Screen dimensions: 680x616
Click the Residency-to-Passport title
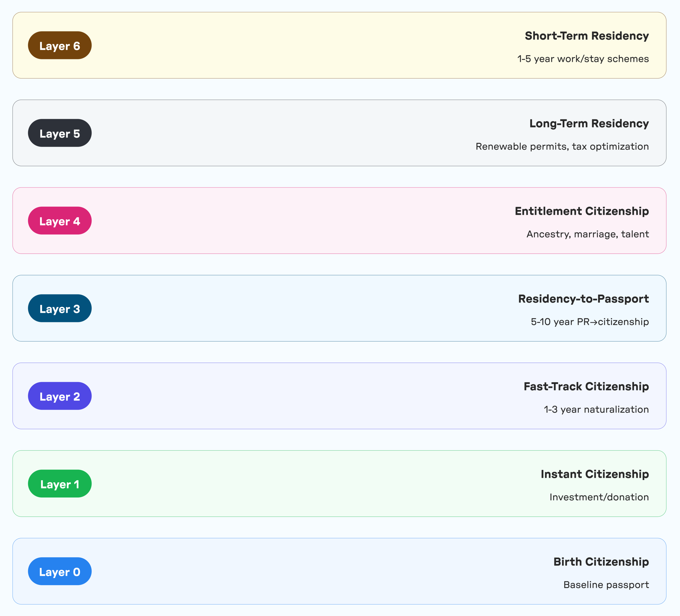click(583, 299)
